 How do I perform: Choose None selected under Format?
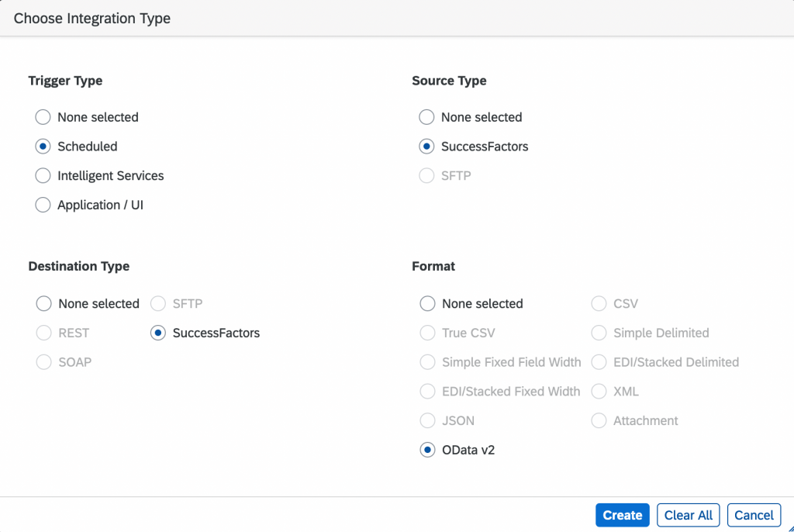tap(427, 303)
